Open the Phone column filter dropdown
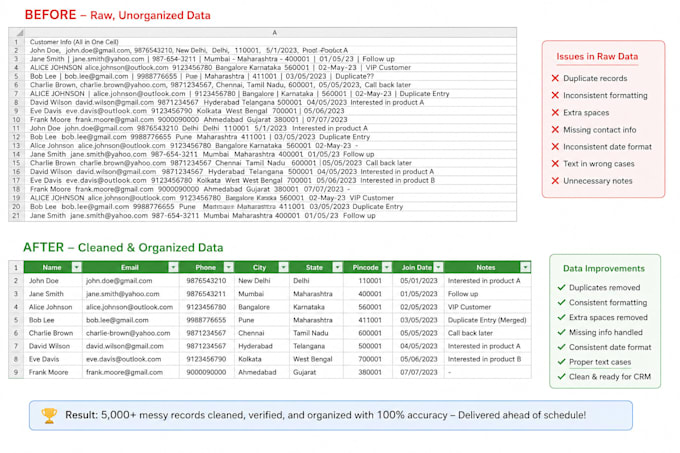 229,267
